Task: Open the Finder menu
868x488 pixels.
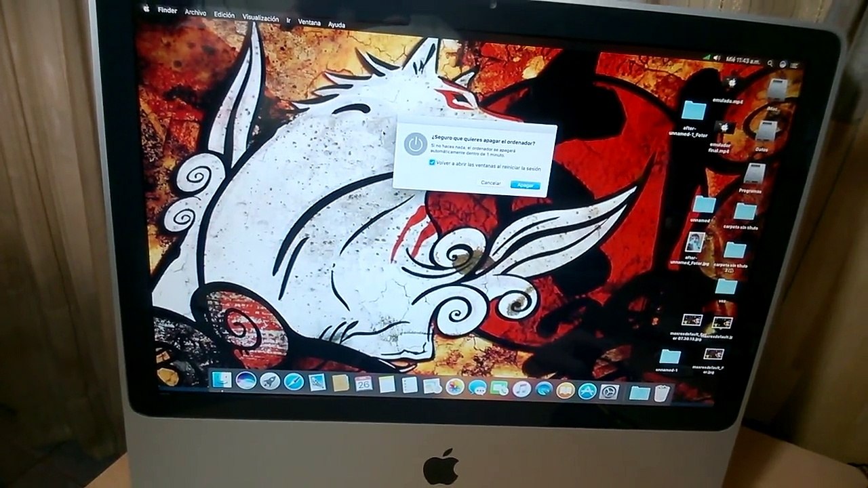Action: [x=167, y=11]
